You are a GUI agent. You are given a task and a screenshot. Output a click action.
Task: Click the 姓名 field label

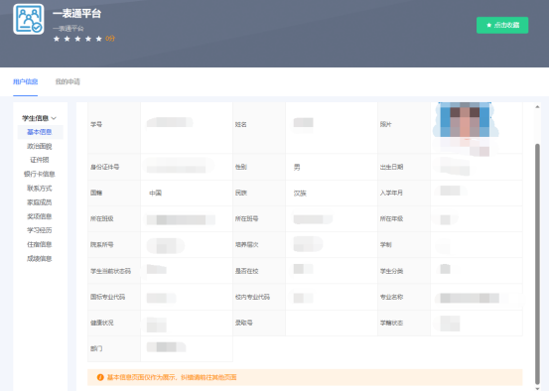[x=241, y=124]
